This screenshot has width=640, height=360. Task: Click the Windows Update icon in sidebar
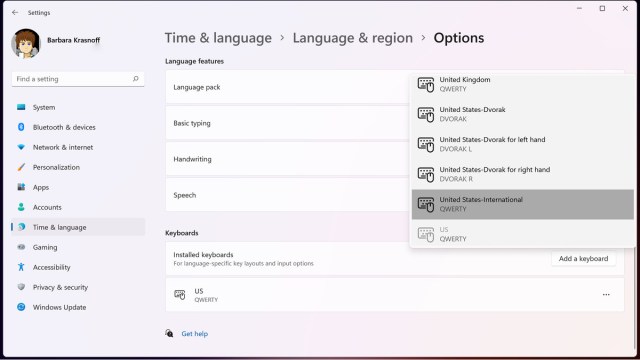(21, 307)
